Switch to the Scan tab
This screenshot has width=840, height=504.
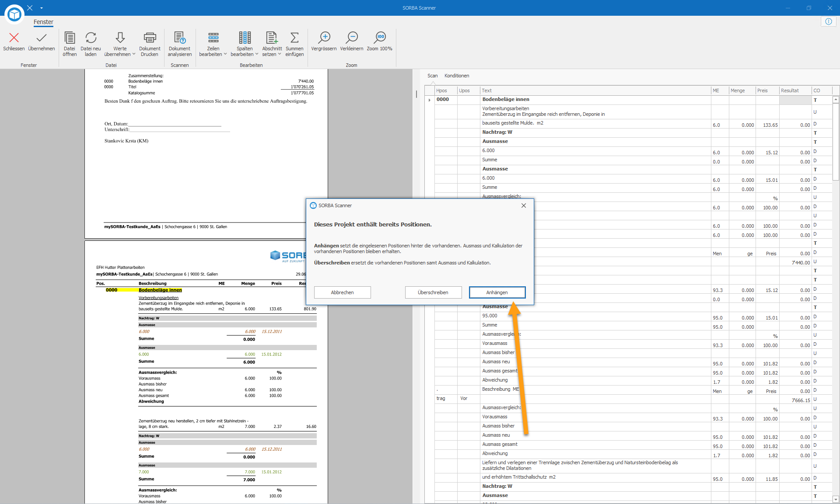pyautogui.click(x=433, y=76)
